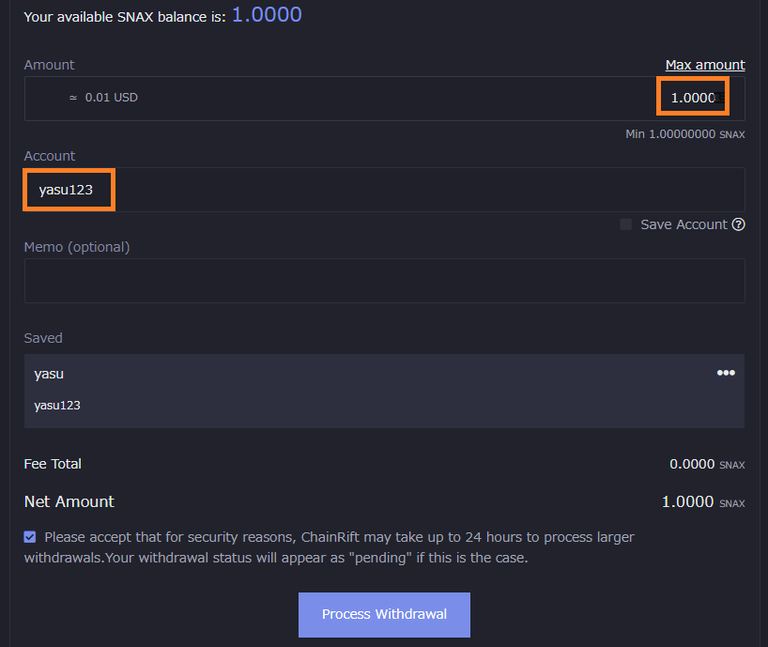Image resolution: width=768 pixels, height=647 pixels.
Task: Select the saved account named yasu
Action: 49,374
